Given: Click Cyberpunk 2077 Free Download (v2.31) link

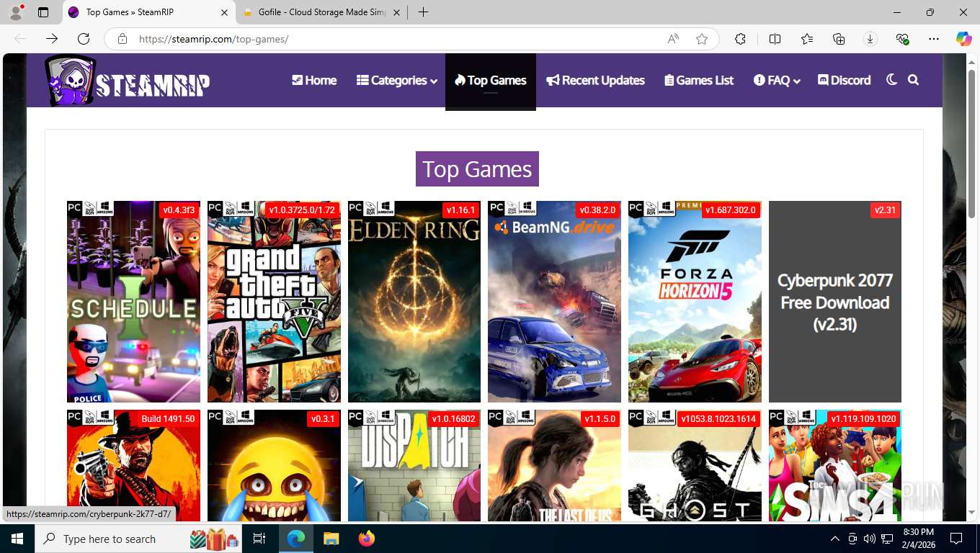Looking at the screenshot, I should click(835, 302).
